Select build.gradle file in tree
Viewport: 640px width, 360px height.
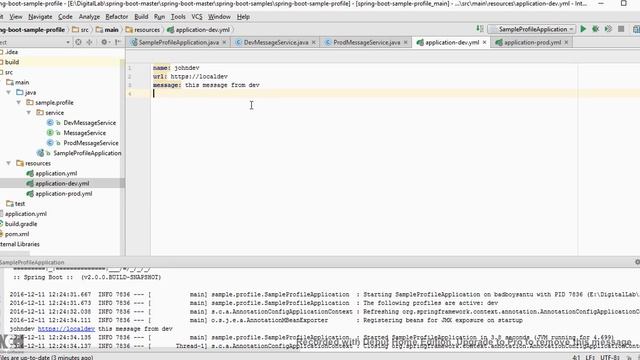click(21, 224)
